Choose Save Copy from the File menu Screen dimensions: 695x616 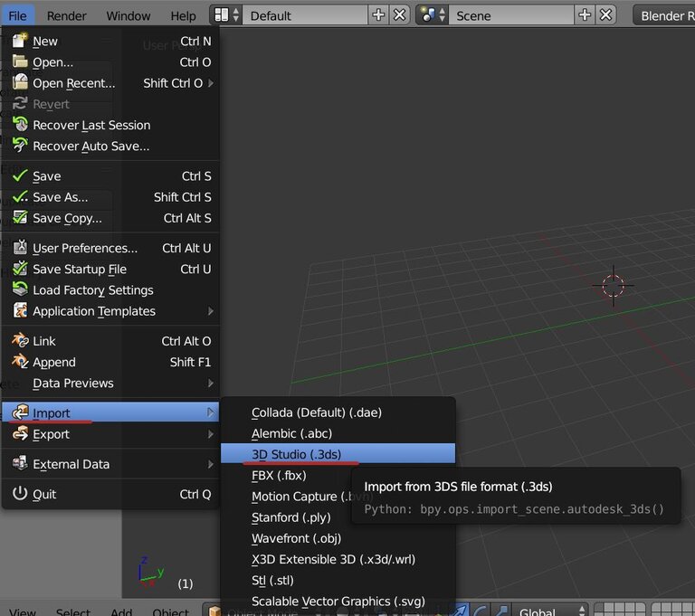[110, 218]
